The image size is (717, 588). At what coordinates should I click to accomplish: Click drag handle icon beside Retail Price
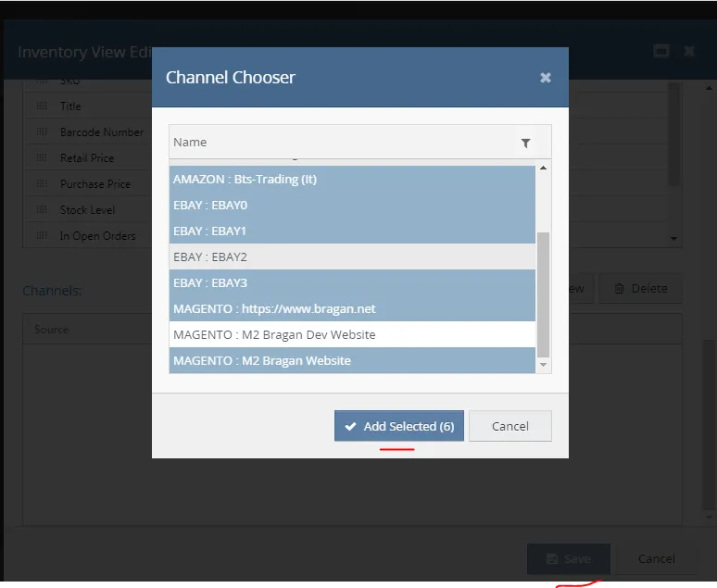42,157
